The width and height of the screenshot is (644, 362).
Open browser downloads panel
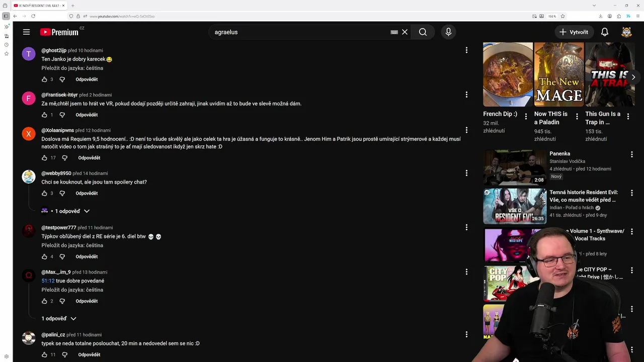600,16
